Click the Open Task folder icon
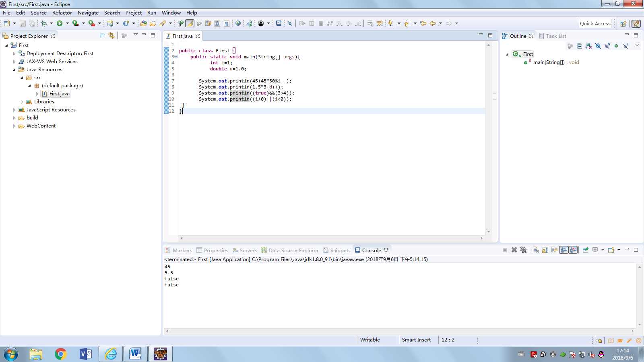Image resolution: width=644 pixels, height=362 pixels. pyautogui.click(x=153, y=23)
